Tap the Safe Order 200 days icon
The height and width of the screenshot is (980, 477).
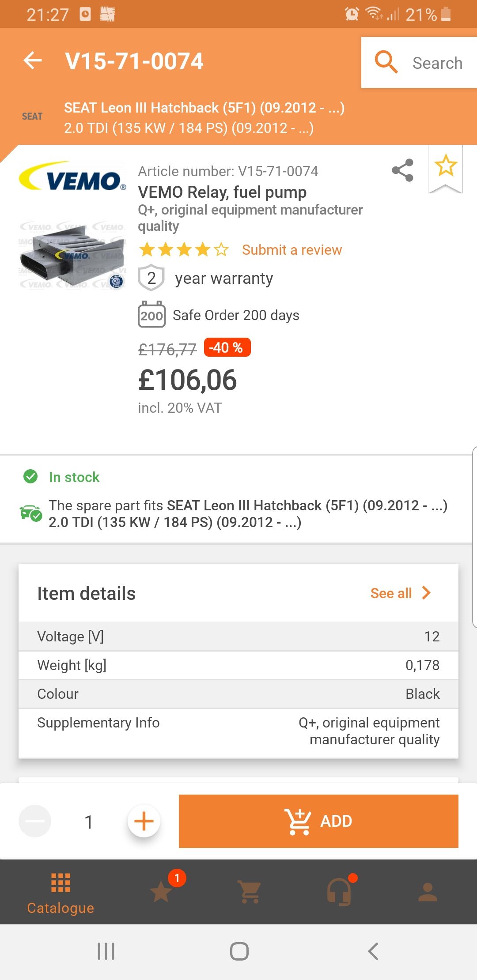(x=151, y=315)
